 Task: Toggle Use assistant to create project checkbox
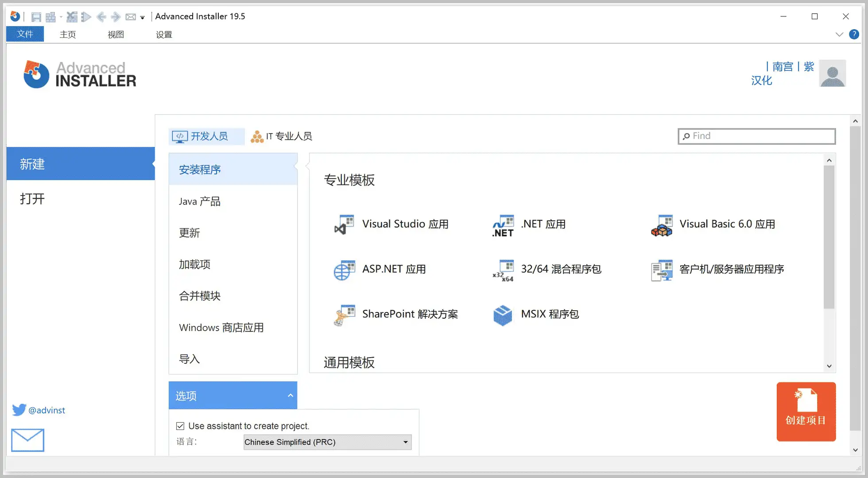[180, 426]
